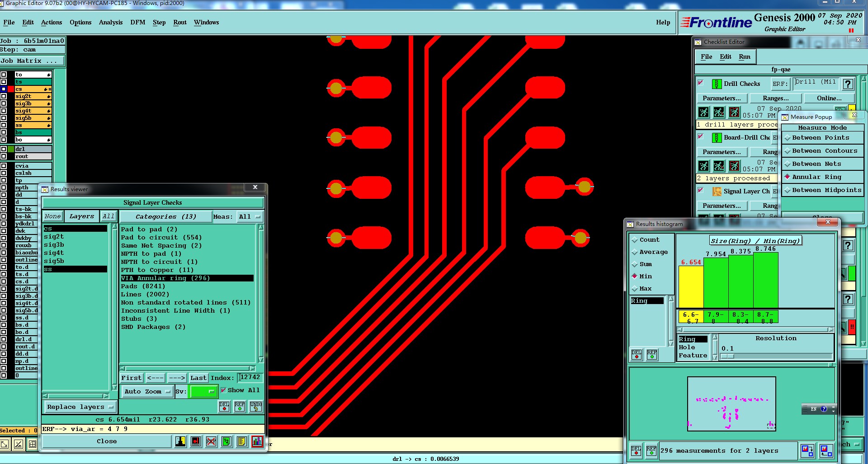Open the Analysis menu
The height and width of the screenshot is (464, 868).
[111, 23]
